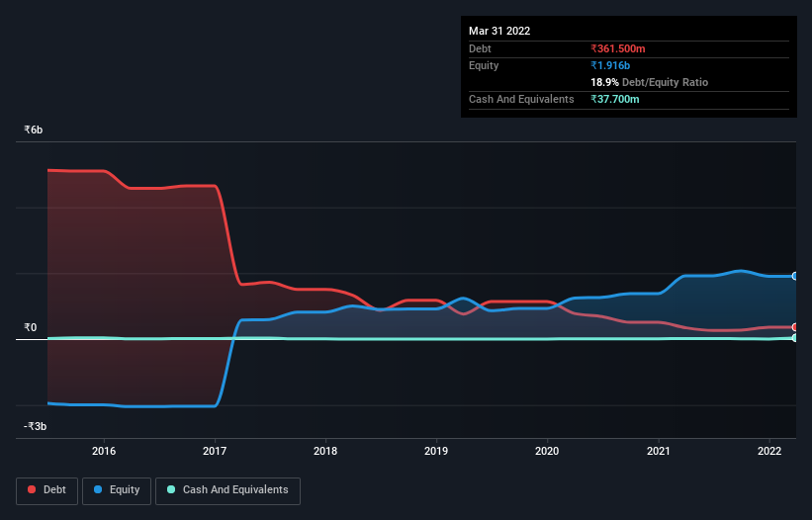Viewport: 812px width, 520px height.
Task: Click the 2017 x-axis label
Action: point(215,451)
